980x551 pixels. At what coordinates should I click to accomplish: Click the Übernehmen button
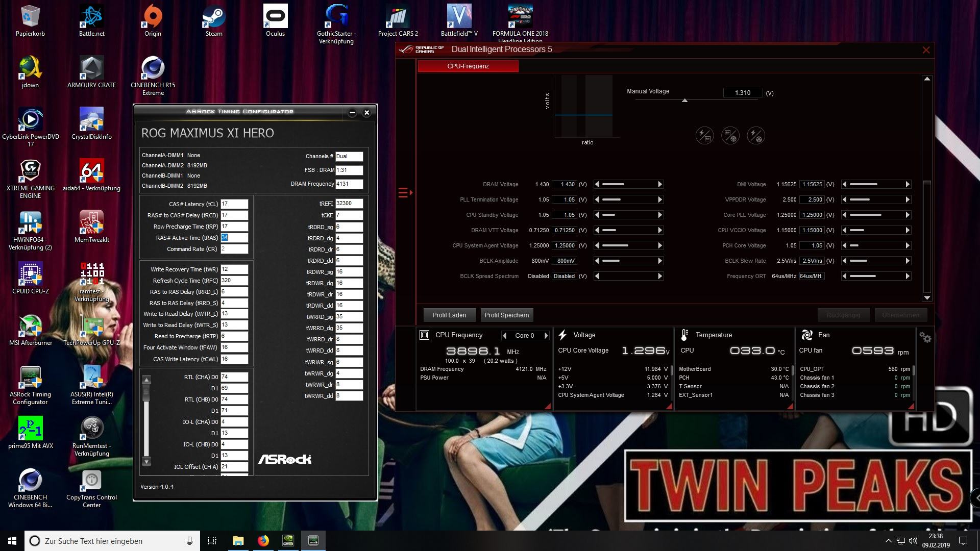click(901, 315)
